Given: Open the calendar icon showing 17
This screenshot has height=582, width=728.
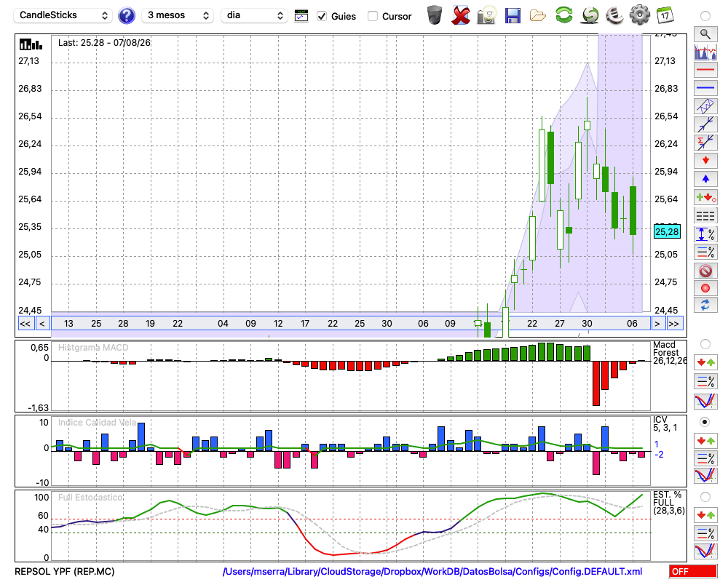Looking at the screenshot, I should pos(665,15).
